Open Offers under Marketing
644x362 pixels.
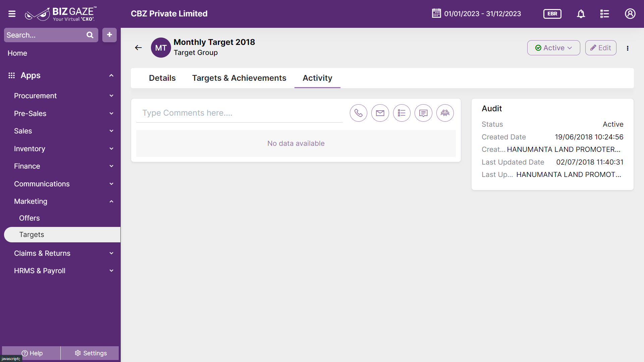pos(30,218)
